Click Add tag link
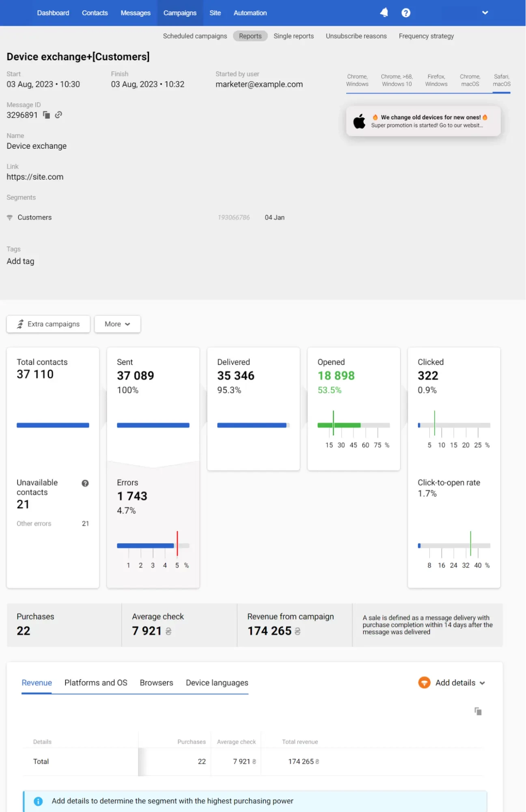526x812 pixels. point(20,261)
